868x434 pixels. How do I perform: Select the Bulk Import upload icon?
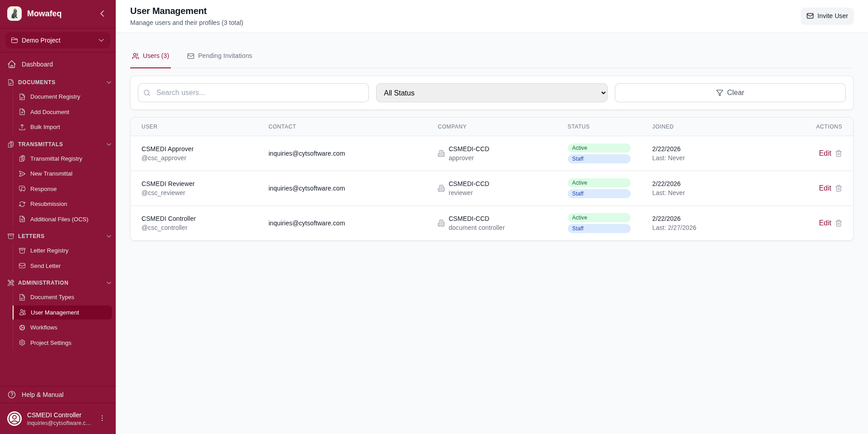pyautogui.click(x=22, y=127)
